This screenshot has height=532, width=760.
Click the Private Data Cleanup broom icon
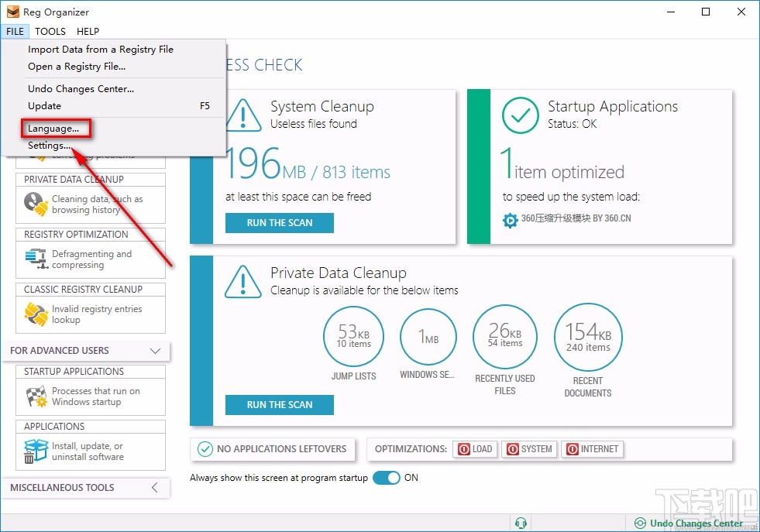click(36, 204)
